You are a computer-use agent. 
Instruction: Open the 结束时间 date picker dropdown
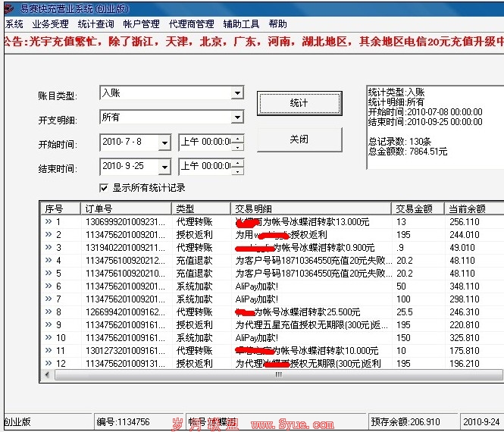[167, 166]
